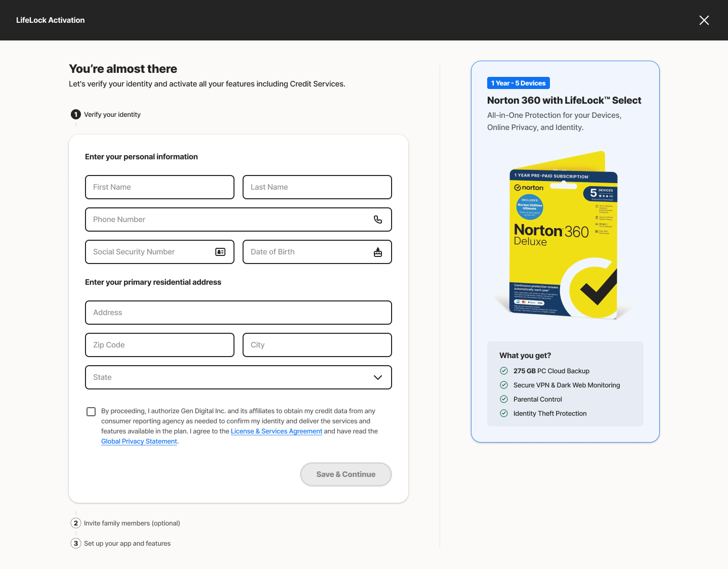Check the credit data authorization checkbox

pos(91,412)
